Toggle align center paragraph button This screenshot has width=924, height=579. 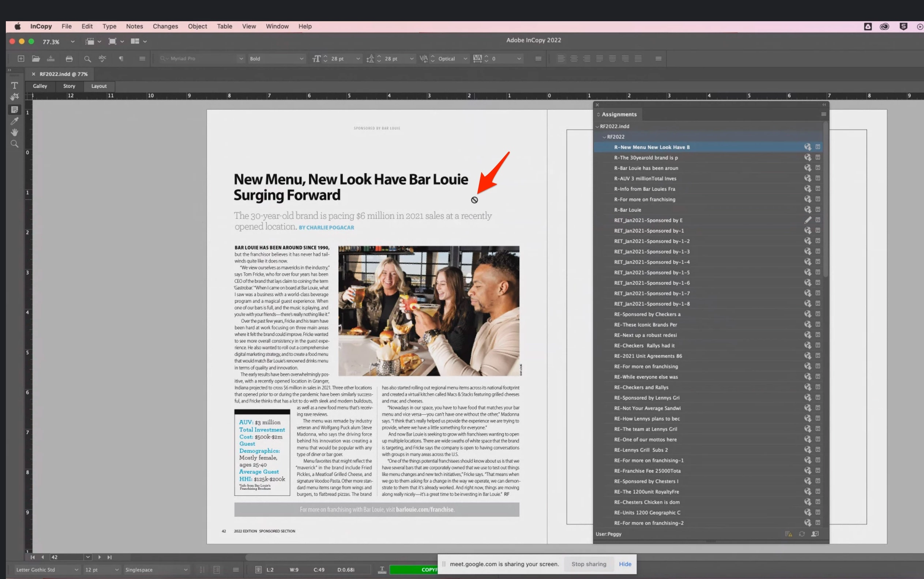click(574, 58)
